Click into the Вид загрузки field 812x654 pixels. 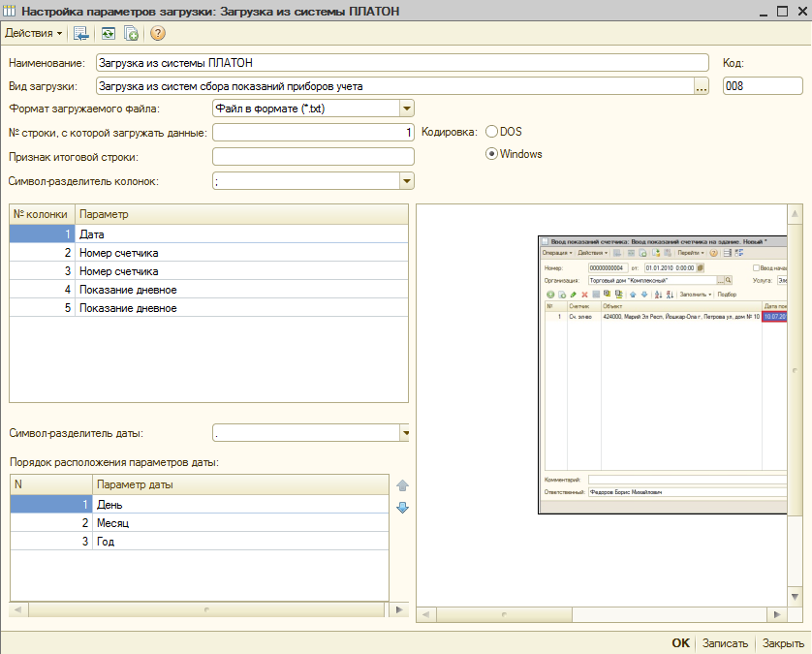[x=394, y=86]
